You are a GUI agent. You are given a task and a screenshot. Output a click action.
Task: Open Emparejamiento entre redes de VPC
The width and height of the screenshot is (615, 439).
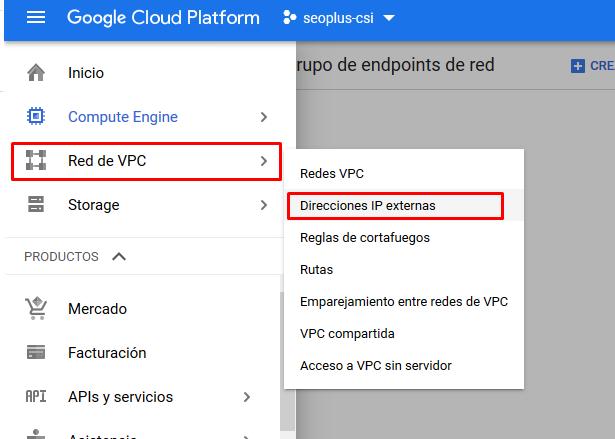[x=404, y=302]
